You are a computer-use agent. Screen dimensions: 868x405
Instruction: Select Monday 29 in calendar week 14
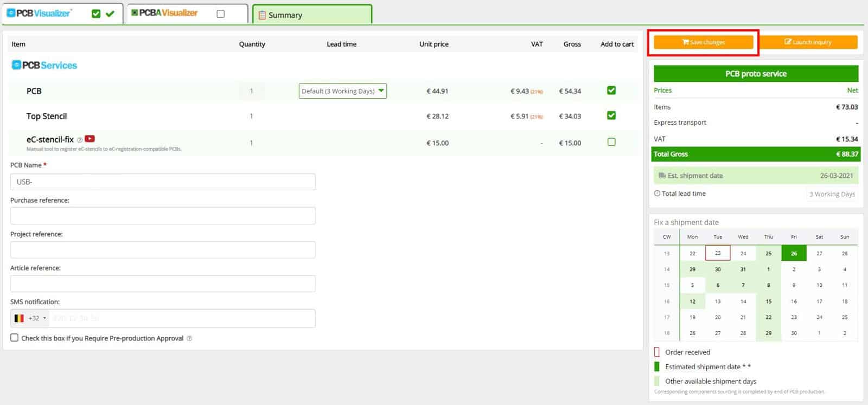692,269
